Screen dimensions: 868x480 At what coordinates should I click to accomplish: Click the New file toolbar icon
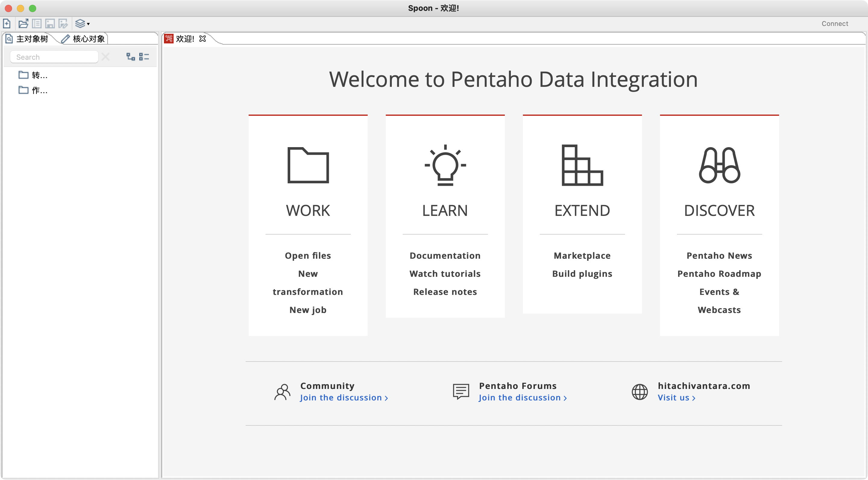(7, 24)
